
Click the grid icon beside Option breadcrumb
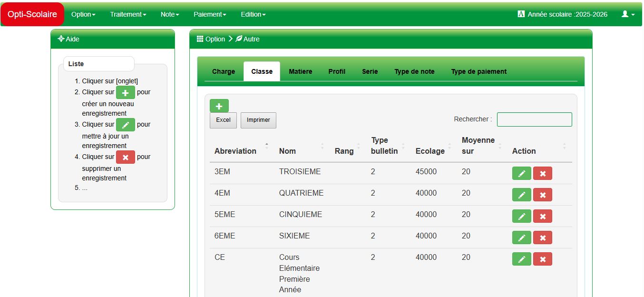[x=200, y=39]
